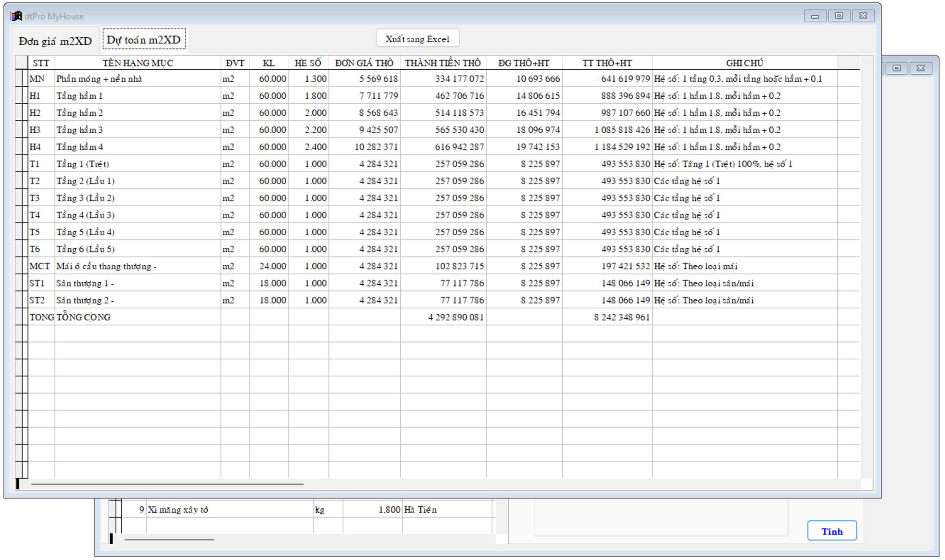Switch to the Đơn giá m2XD tab
The width and height of the screenshot is (945, 560).
[55, 41]
